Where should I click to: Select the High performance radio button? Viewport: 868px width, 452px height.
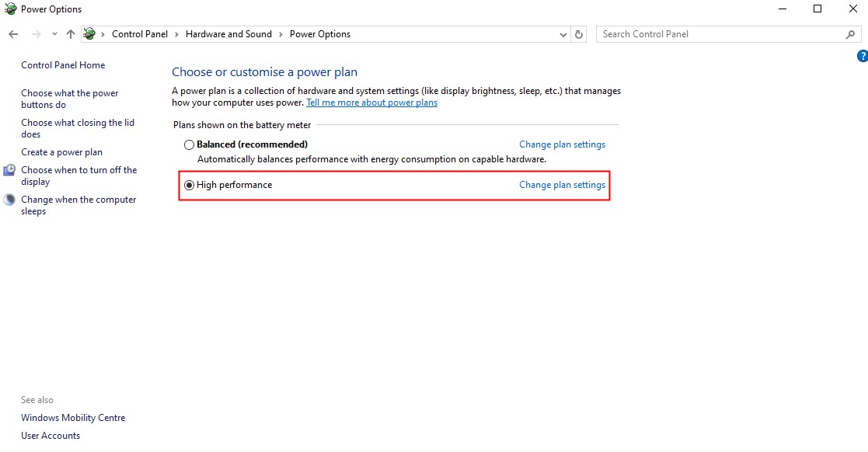189,185
